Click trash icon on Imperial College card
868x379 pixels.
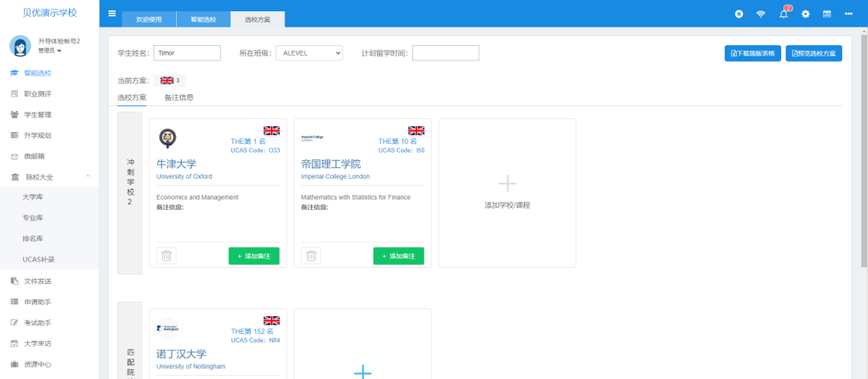pos(311,256)
